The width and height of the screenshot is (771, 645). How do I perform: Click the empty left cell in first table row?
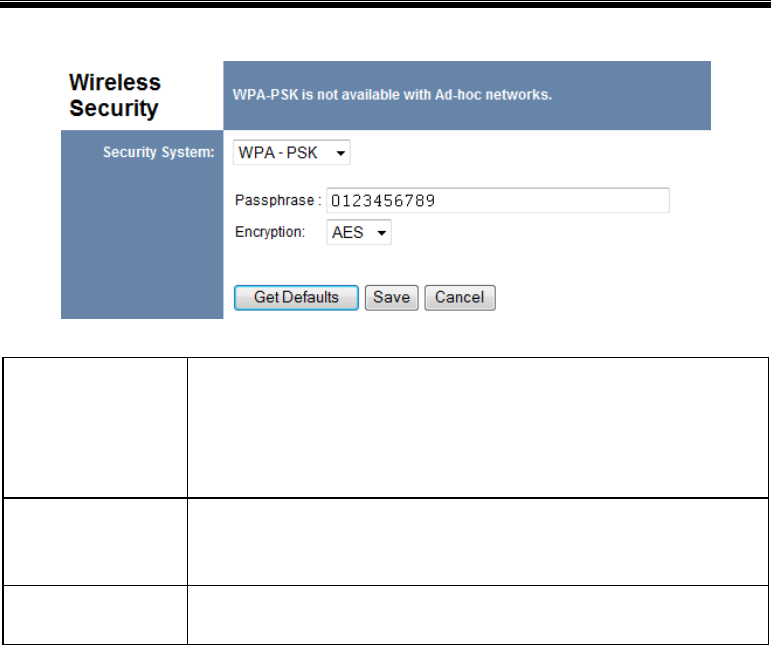coord(95,428)
